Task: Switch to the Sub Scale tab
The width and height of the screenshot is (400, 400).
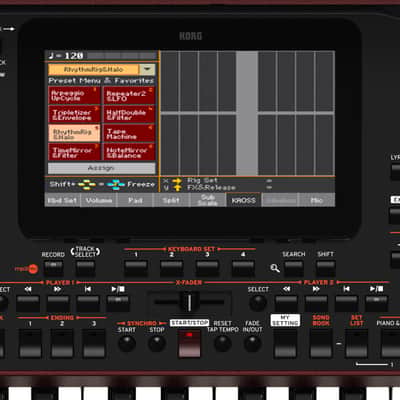Action: [x=208, y=200]
